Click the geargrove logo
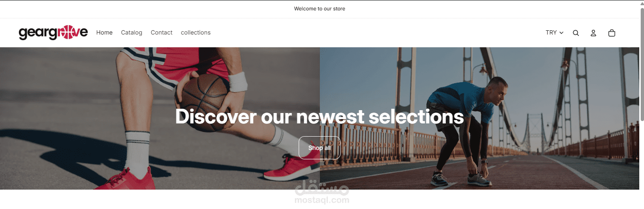This screenshot has width=644, height=209. pyautogui.click(x=53, y=33)
